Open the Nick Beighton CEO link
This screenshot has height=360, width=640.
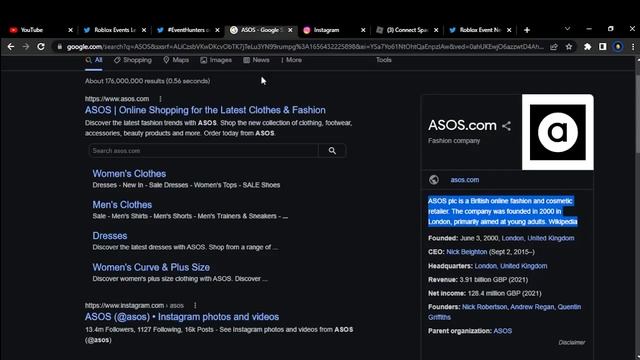pos(467,252)
